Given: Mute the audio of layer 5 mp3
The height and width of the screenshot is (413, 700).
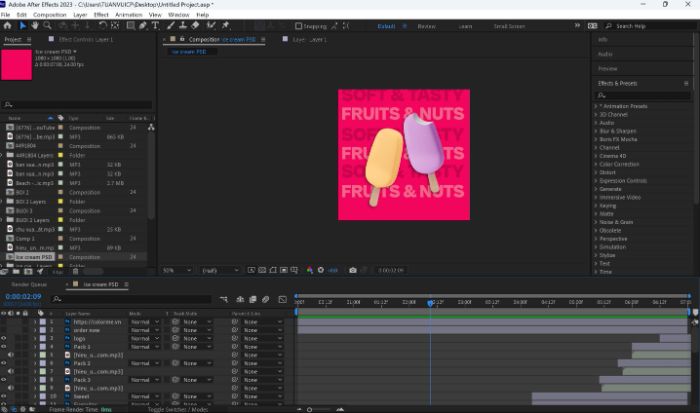Looking at the screenshot, I should pos(11,355).
